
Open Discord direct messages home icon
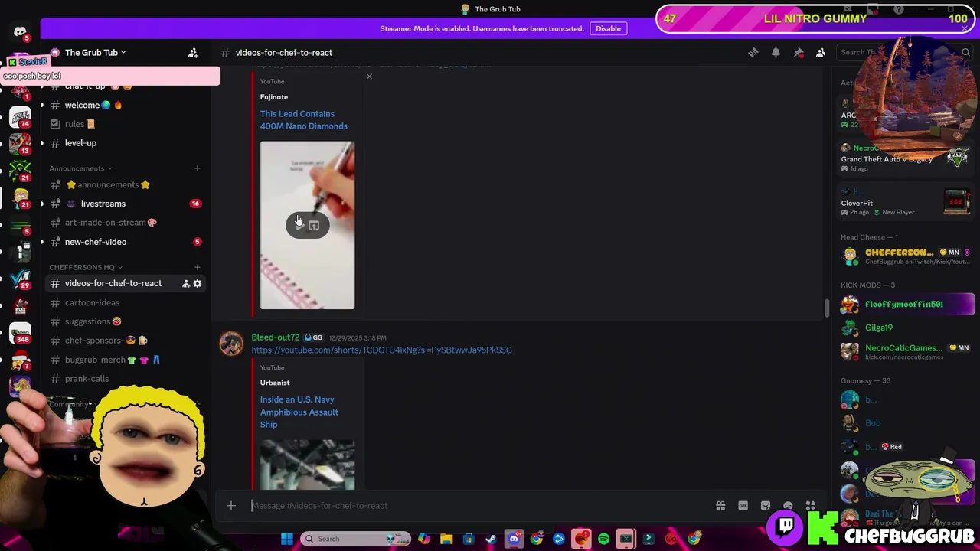click(x=20, y=31)
